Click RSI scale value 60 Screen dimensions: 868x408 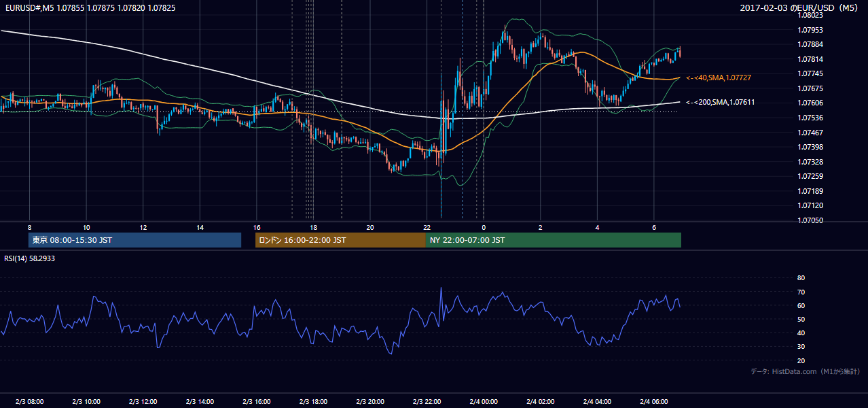(x=801, y=305)
